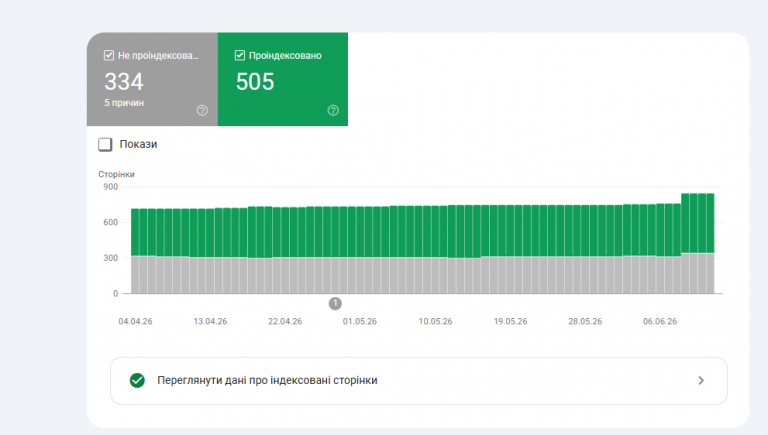Click the annotation marker numbered 1 below chart
The width and height of the screenshot is (768, 435).
(335, 304)
